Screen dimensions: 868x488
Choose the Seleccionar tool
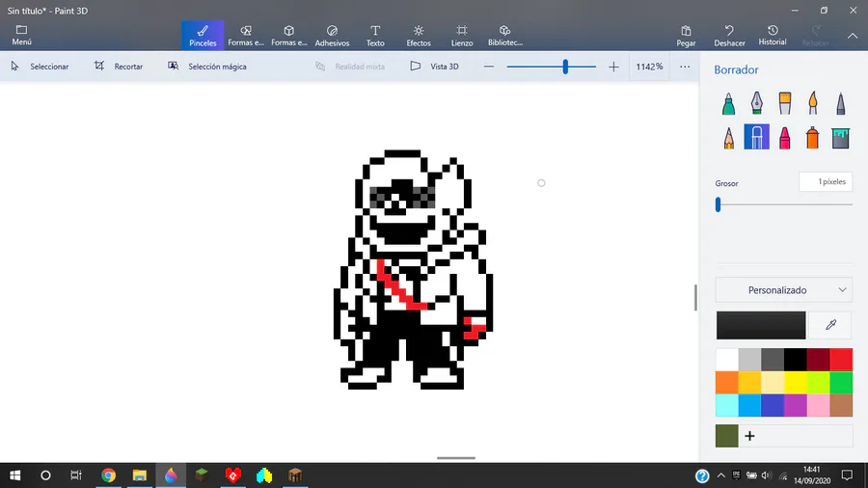click(40, 67)
